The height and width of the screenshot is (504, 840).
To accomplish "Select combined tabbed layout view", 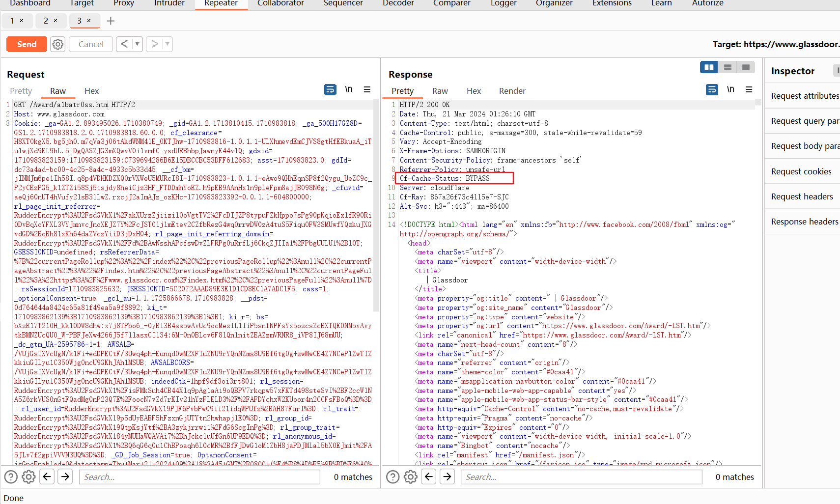I will pyautogui.click(x=746, y=67).
